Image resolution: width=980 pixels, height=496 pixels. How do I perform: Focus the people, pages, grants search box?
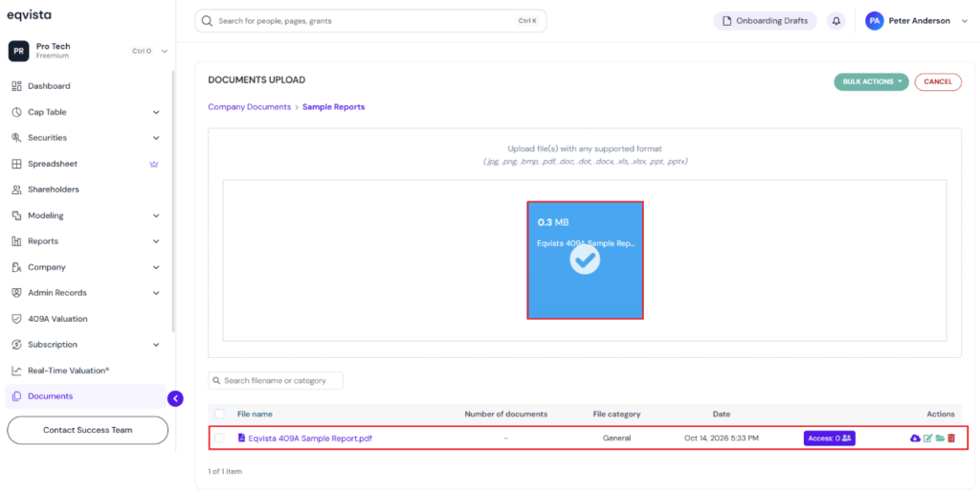click(x=370, y=21)
